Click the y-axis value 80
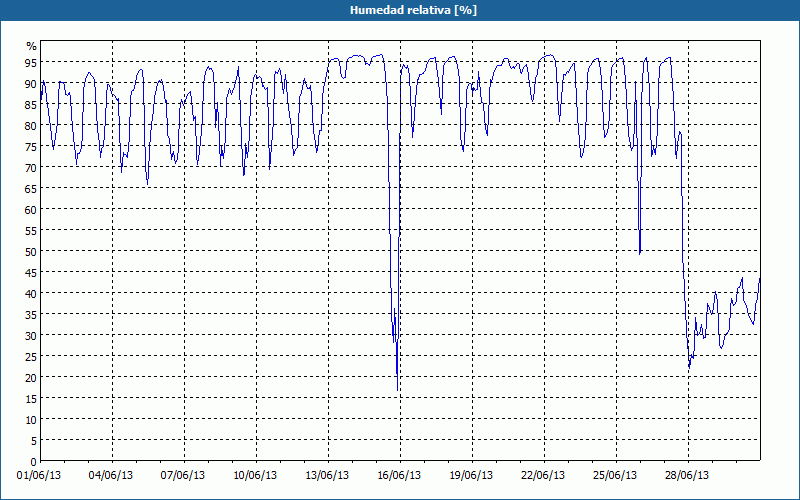The height and width of the screenshot is (500, 800). pos(31,126)
